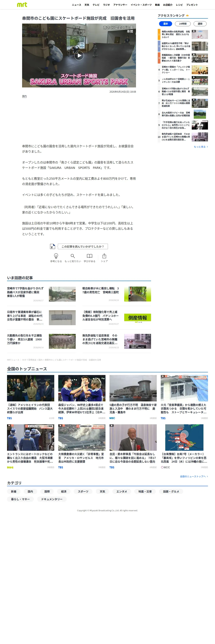Open the 台風7号 typhoon information article
Image resolution: width=215 pixels, height=644 pixels.
pos(184,458)
